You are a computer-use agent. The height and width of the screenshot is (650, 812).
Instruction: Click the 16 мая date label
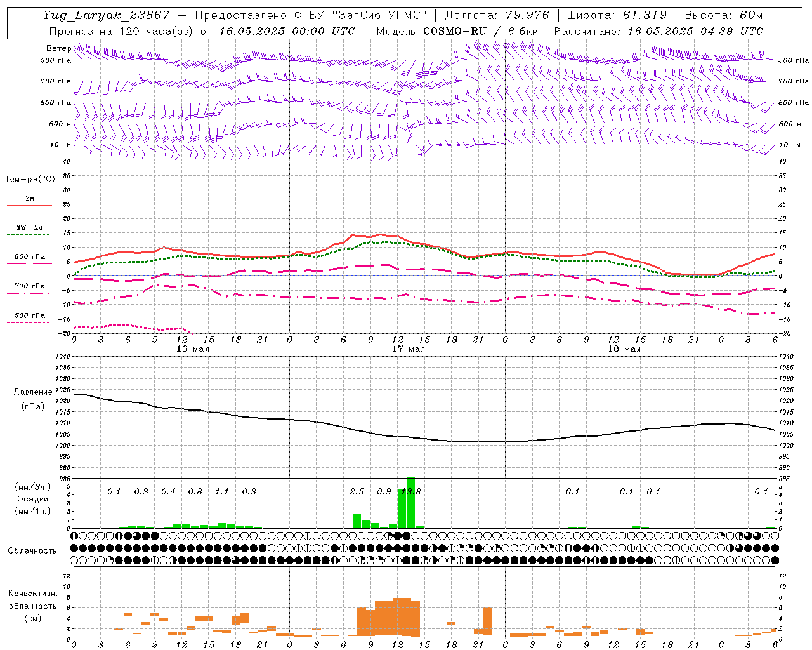coord(193,349)
